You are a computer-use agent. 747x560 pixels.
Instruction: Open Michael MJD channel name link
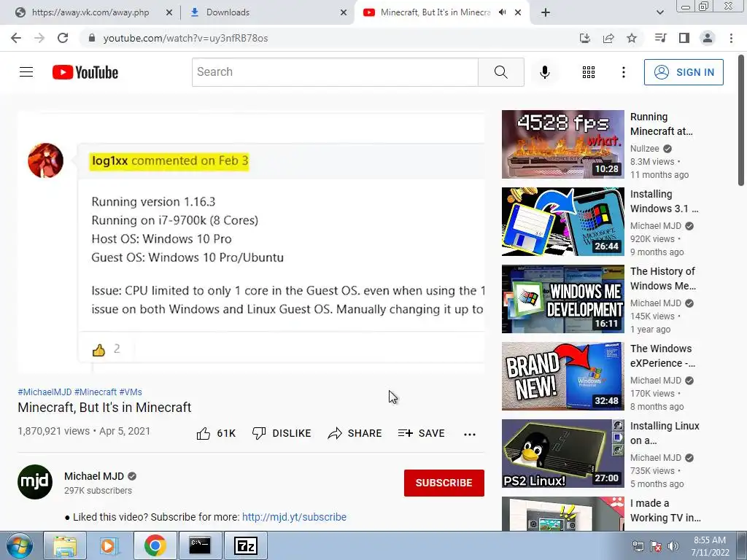click(x=94, y=476)
